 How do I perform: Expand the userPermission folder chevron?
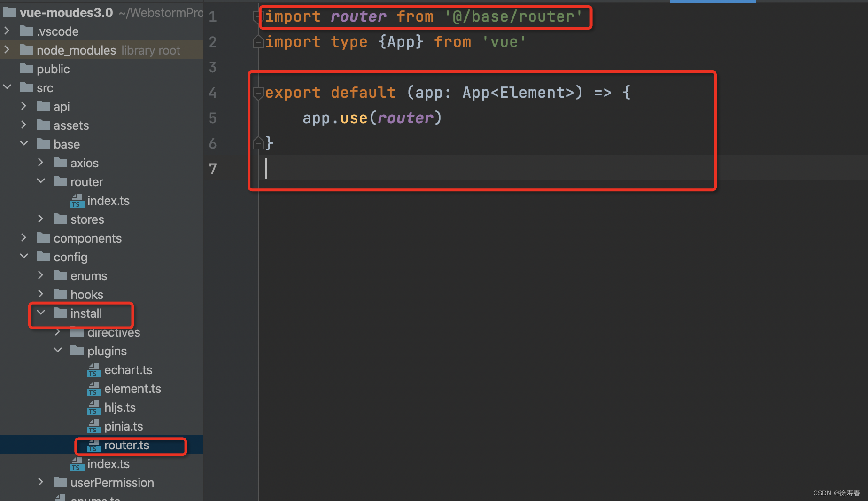(41, 482)
